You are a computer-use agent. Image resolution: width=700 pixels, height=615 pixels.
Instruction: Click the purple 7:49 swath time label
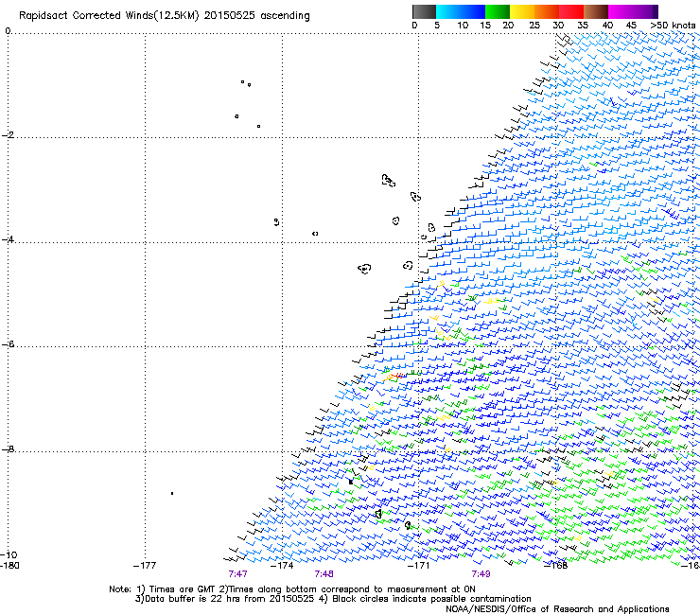tap(481, 574)
